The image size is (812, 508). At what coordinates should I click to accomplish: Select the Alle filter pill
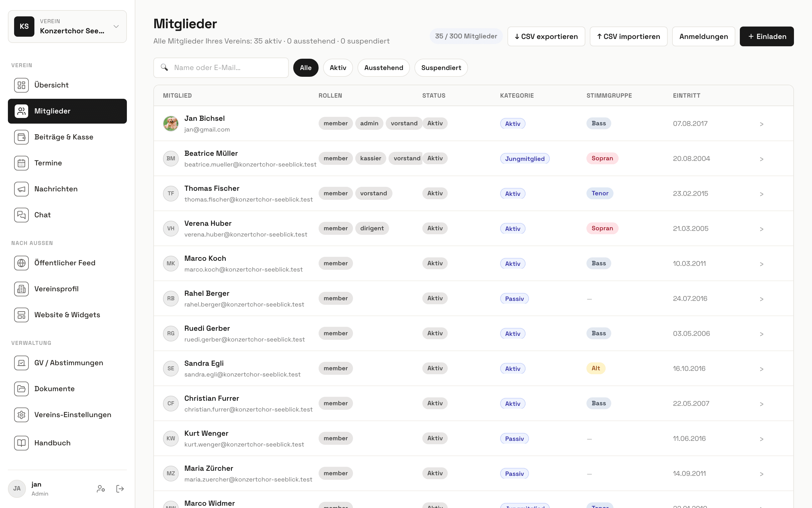click(306, 67)
